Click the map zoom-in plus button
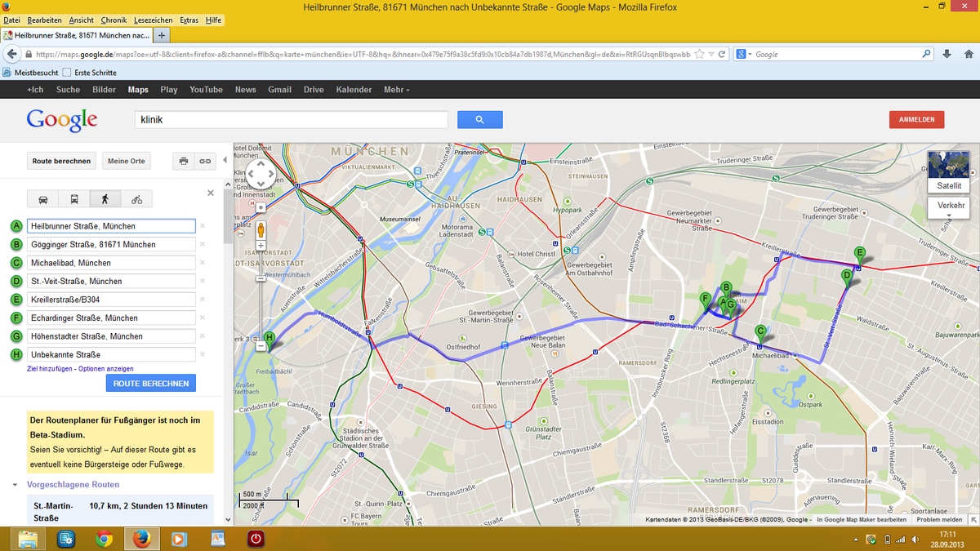 tap(261, 246)
